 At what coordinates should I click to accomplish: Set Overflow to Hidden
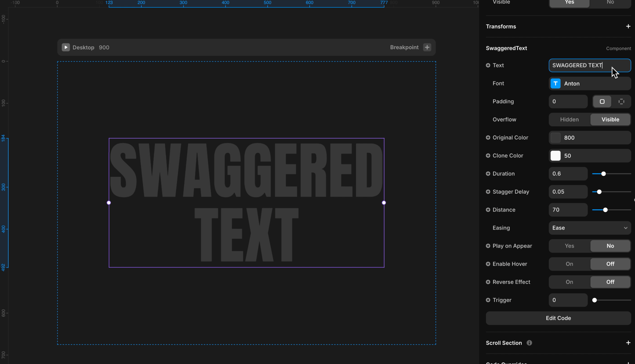[569, 120]
